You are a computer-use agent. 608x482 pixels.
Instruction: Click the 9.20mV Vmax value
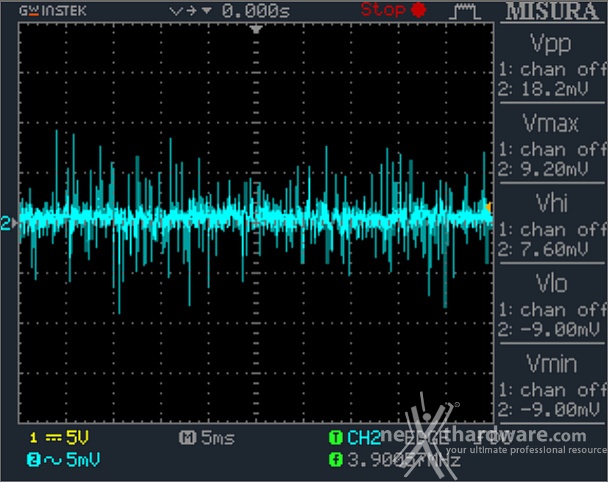pos(554,169)
